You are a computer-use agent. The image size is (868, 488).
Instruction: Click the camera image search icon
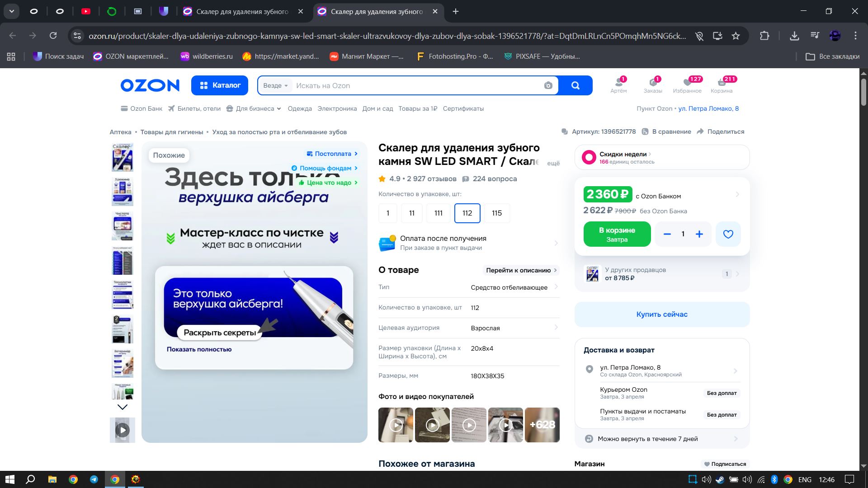[x=548, y=85]
